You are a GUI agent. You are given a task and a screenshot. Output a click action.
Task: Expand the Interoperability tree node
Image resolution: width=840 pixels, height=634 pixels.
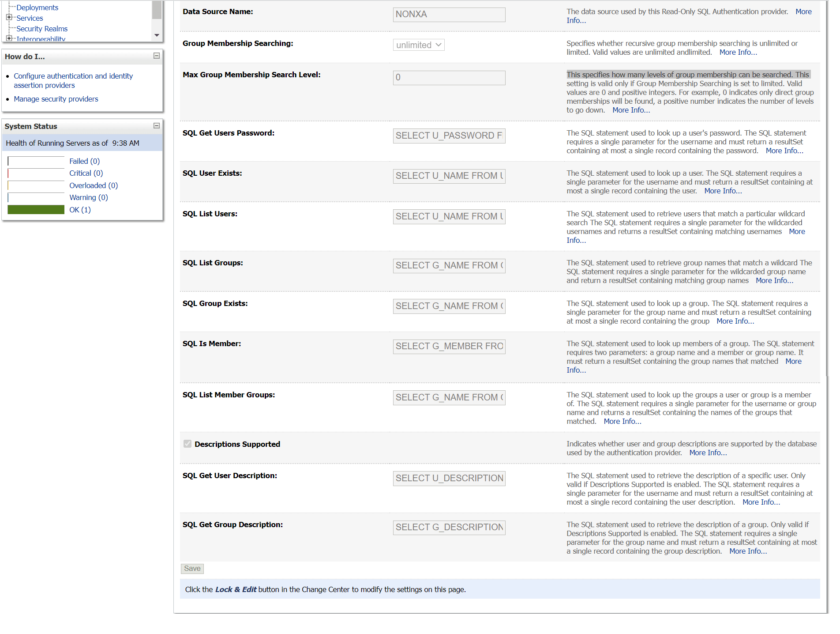click(9, 38)
